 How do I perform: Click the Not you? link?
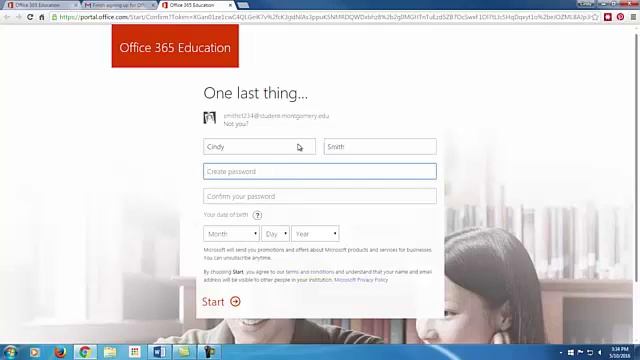pos(236,124)
